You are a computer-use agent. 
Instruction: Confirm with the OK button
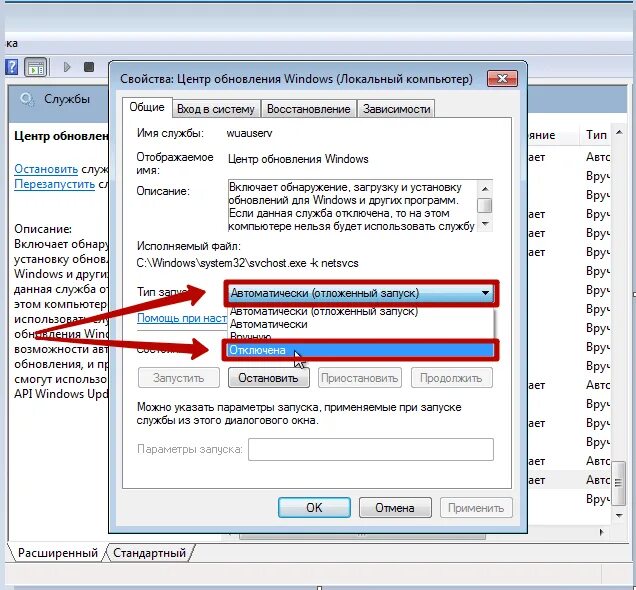[314, 508]
